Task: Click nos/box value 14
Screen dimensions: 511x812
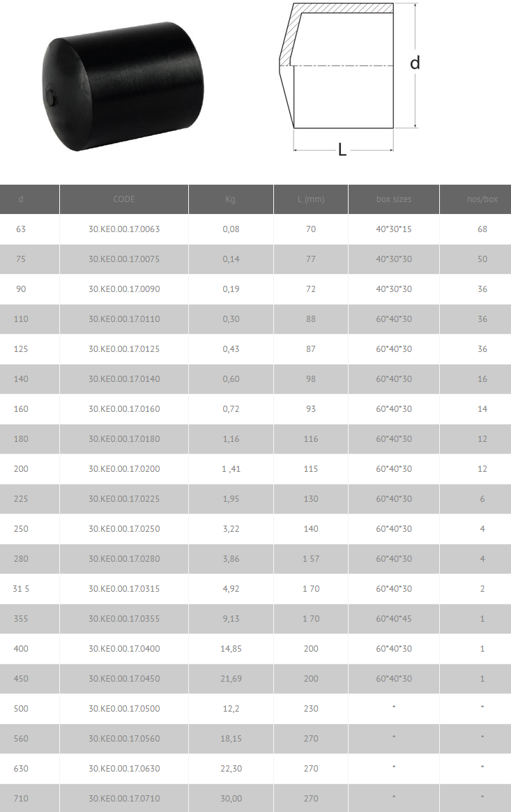Action: click(x=482, y=409)
